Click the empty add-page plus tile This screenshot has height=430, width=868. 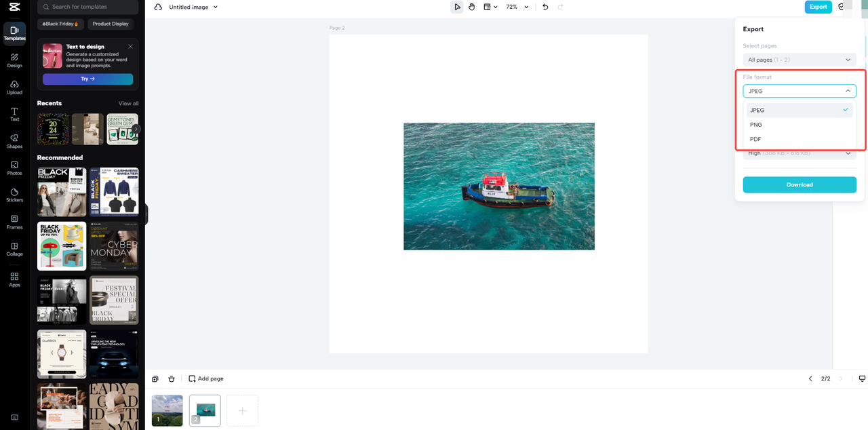click(x=242, y=411)
